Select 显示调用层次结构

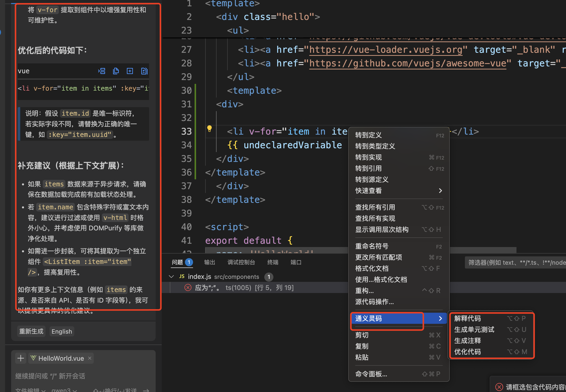click(x=399, y=230)
